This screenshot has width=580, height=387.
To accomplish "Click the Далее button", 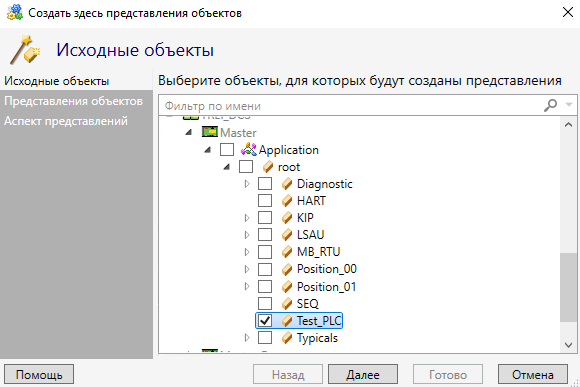I will tap(363, 374).
